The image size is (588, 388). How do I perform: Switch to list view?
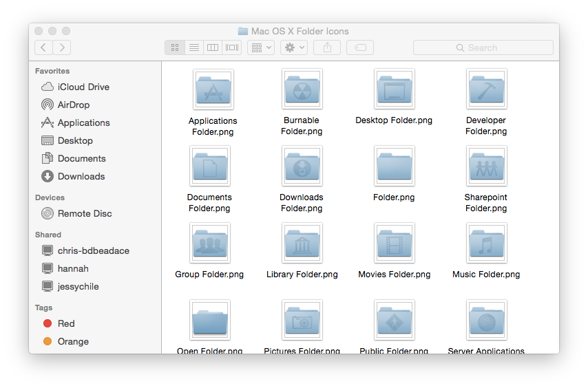tap(194, 47)
